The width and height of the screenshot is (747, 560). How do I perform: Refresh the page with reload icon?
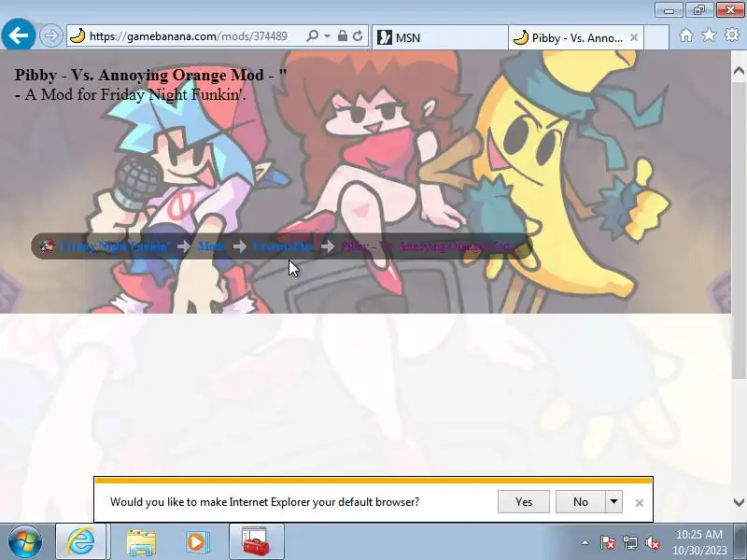[x=358, y=35]
